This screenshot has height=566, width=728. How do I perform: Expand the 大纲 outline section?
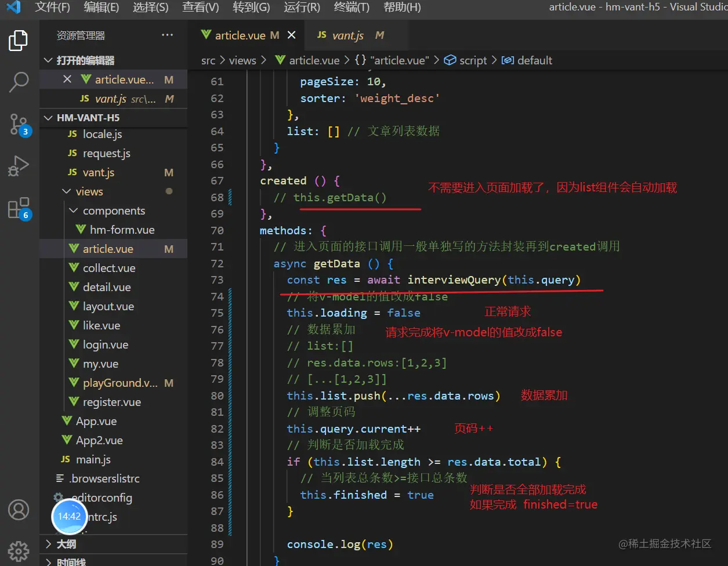coord(48,544)
